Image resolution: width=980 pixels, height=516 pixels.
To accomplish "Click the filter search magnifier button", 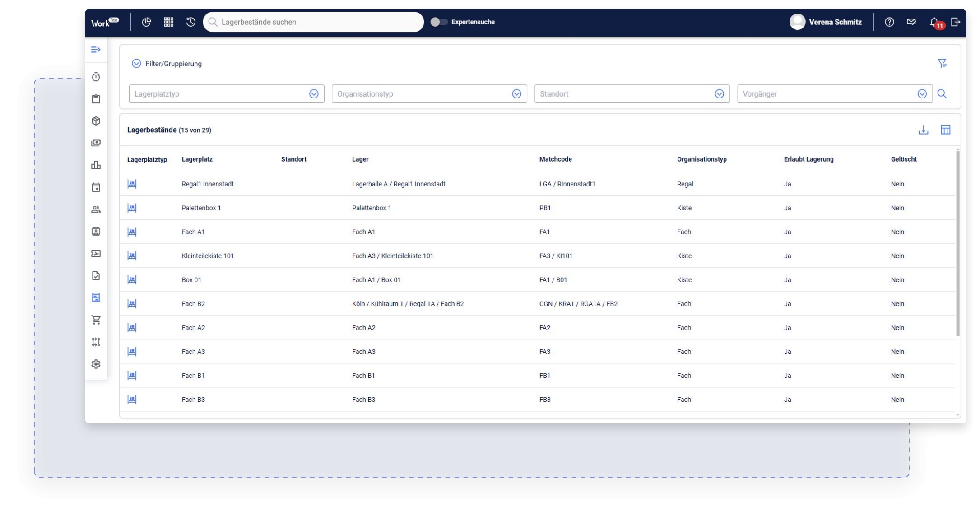I will click(x=942, y=94).
